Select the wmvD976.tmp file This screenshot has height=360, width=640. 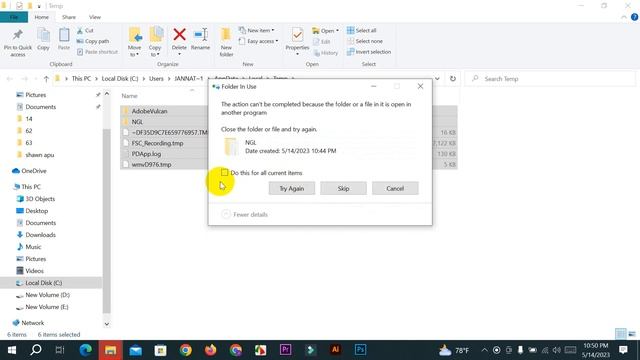[151, 164]
